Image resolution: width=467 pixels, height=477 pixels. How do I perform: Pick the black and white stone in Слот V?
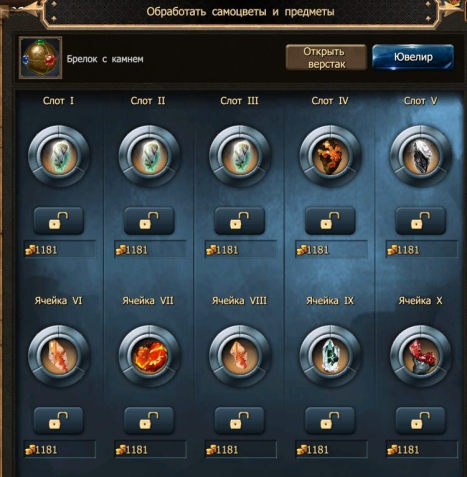(421, 156)
